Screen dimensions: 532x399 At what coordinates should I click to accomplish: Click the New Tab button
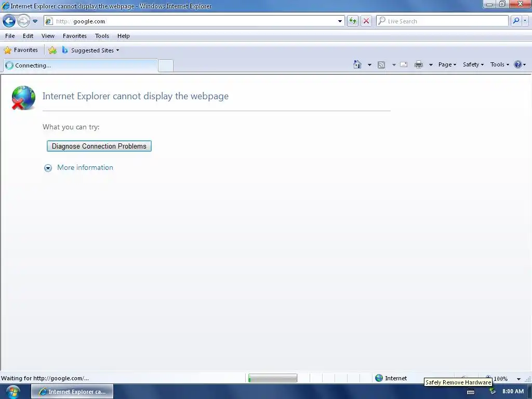[166, 65]
